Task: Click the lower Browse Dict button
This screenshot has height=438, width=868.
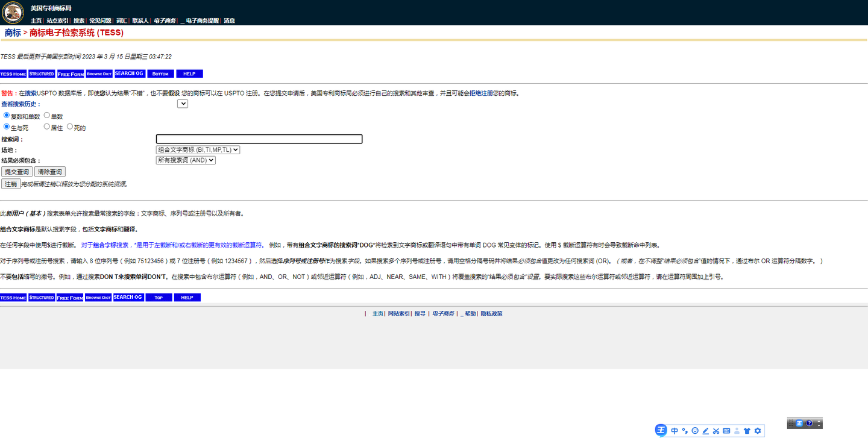Action: [98, 298]
